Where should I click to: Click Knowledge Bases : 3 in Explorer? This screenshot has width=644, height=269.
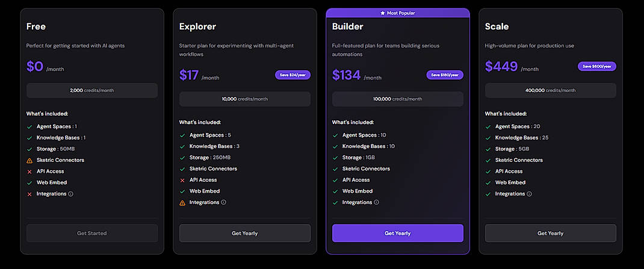tap(214, 146)
